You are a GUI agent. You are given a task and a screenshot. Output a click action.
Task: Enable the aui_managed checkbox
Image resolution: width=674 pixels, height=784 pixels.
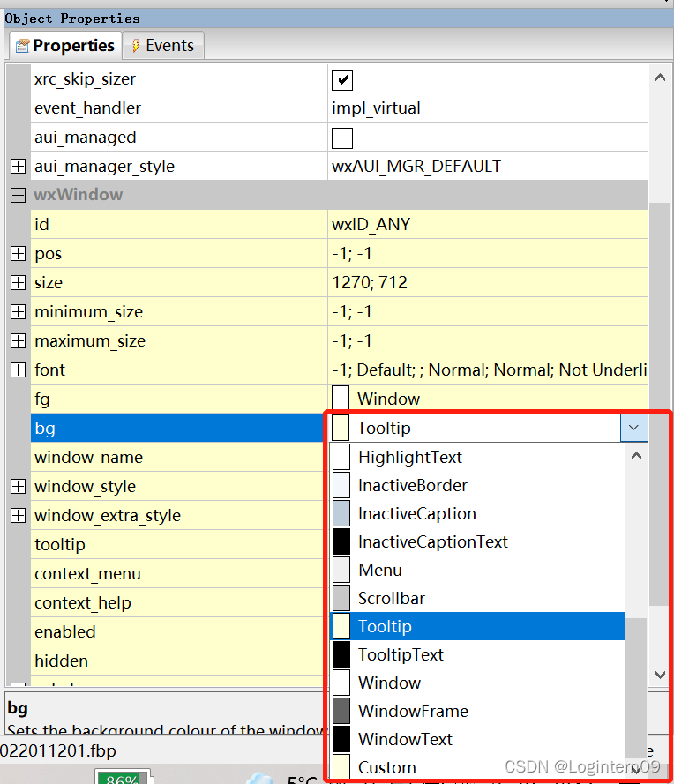pyautogui.click(x=341, y=137)
